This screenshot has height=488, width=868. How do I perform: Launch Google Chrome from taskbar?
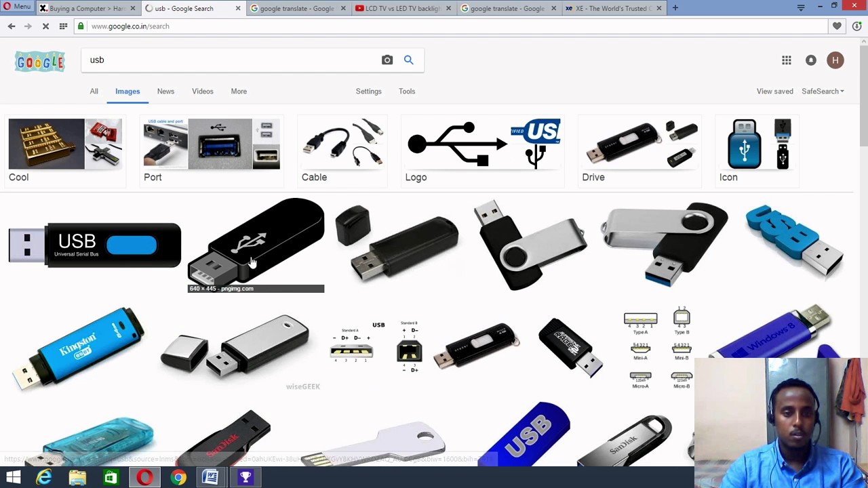point(178,477)
